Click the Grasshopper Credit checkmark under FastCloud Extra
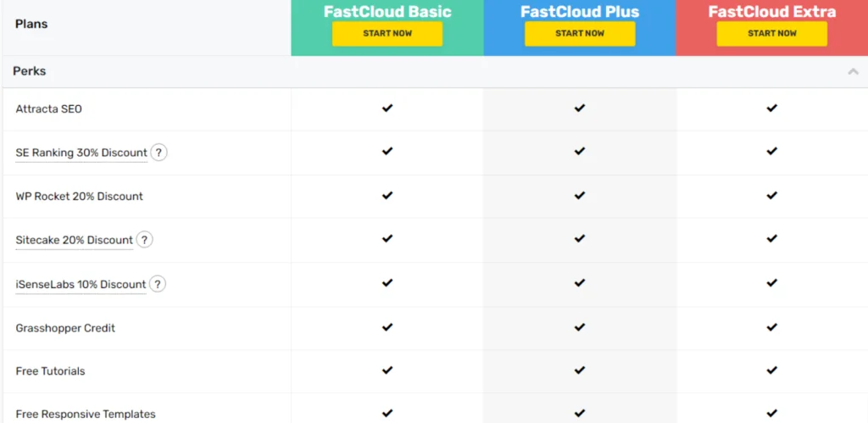868x423 pixels. click(x=771, y=327)
